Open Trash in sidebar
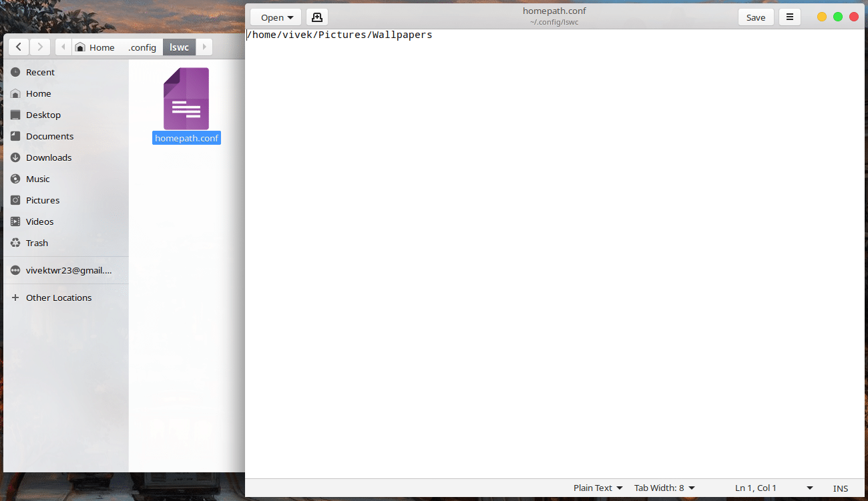 tap(66, 243)
